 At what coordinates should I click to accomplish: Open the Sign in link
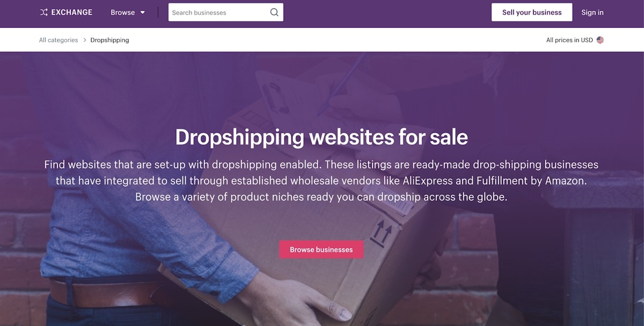592,12
